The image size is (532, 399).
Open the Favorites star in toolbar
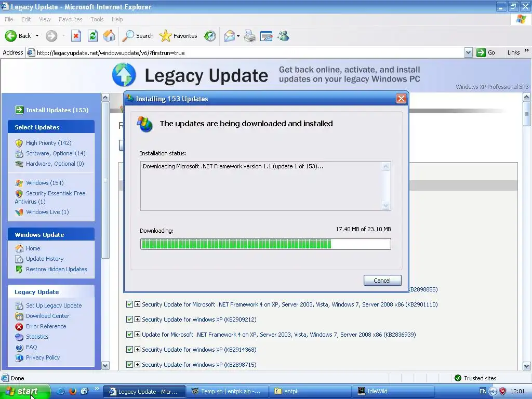tap(178, 36)
